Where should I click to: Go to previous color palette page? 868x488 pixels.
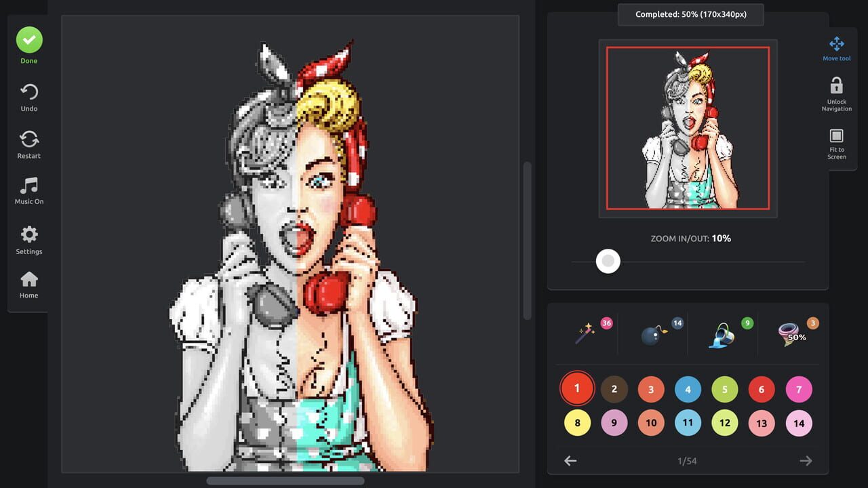tap(570, 461)
